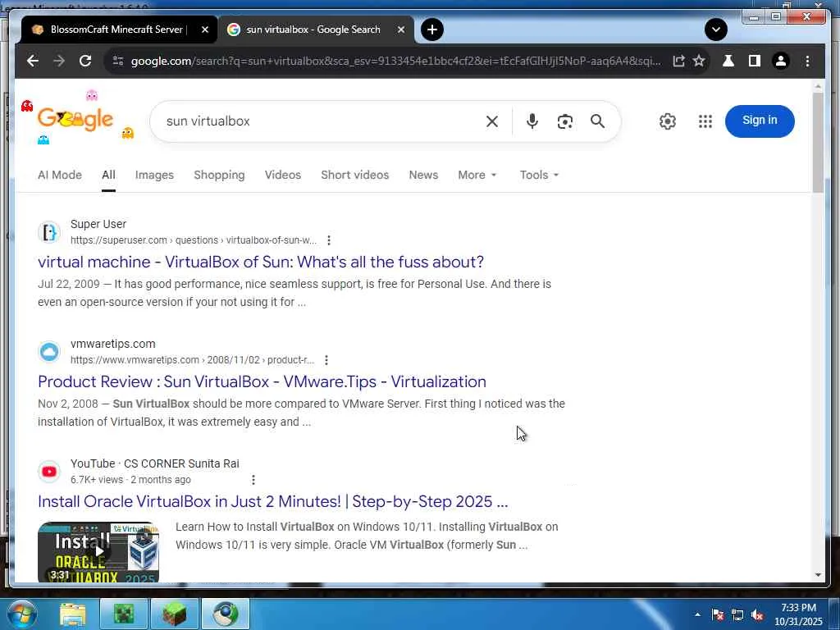Open the YouTube result options menu
The height and width of the screenshot is (630, 840).
tap(253, 480)
